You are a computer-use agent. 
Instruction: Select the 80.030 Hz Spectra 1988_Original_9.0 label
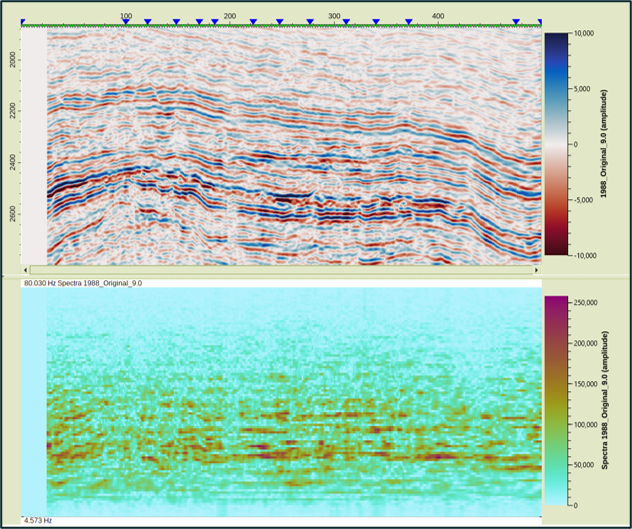83,283
